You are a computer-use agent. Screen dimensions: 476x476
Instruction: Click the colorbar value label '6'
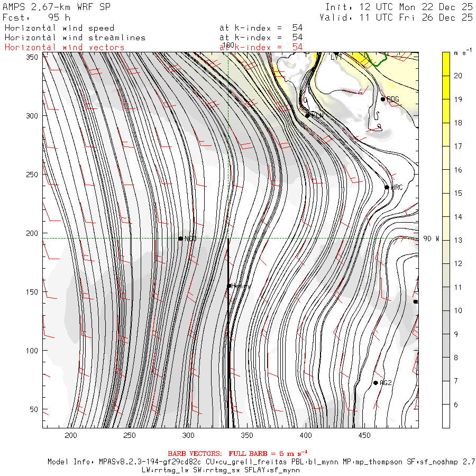point(456,405)
